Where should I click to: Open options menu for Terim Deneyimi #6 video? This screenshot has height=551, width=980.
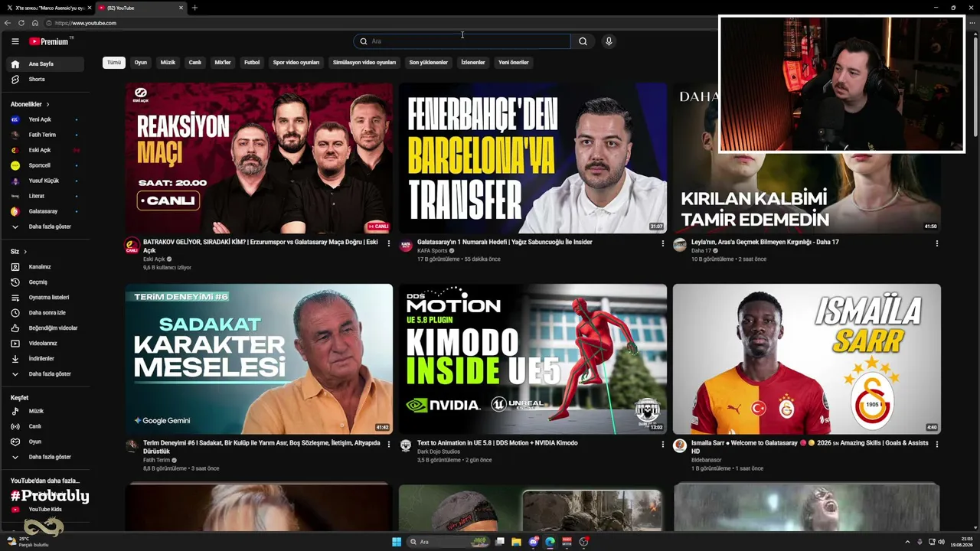(388, 444)
